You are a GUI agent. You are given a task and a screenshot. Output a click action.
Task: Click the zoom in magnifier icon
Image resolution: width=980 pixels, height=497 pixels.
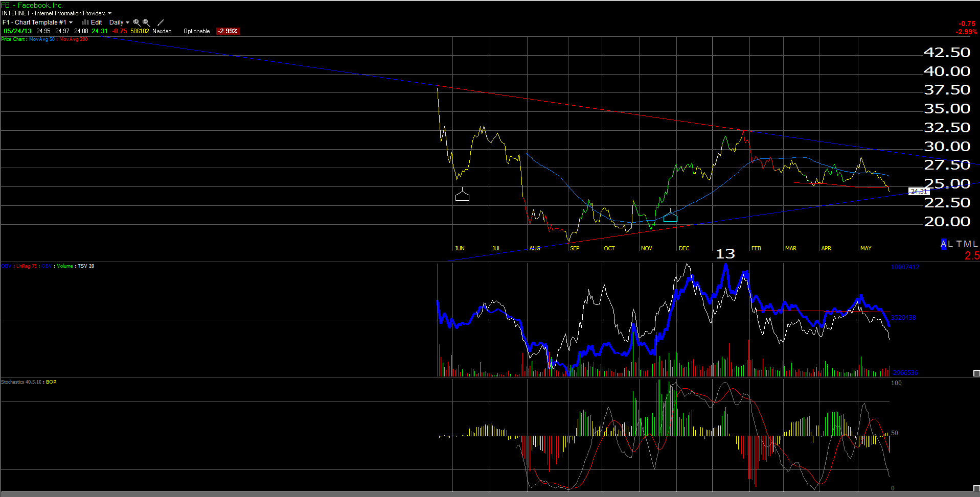click(x=136, y=22)
